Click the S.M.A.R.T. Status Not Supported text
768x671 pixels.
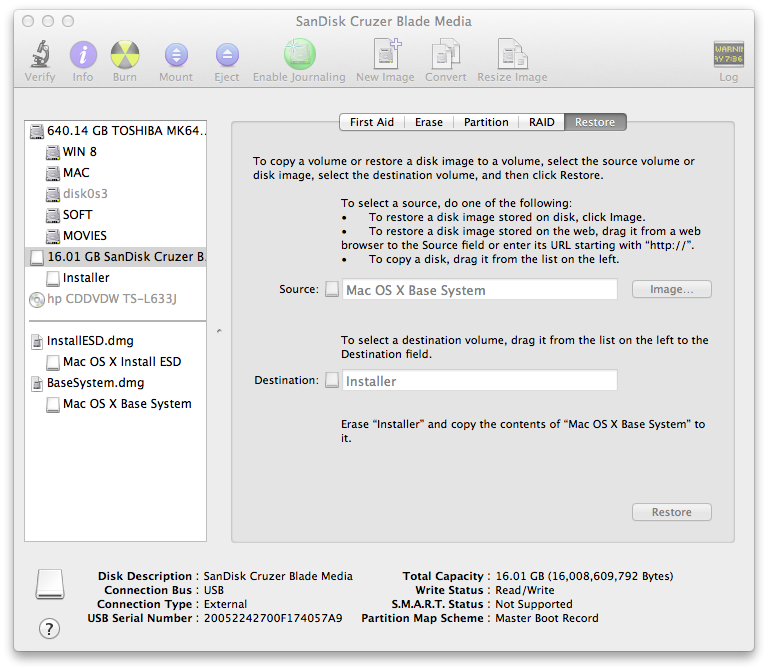coord(534,604)
